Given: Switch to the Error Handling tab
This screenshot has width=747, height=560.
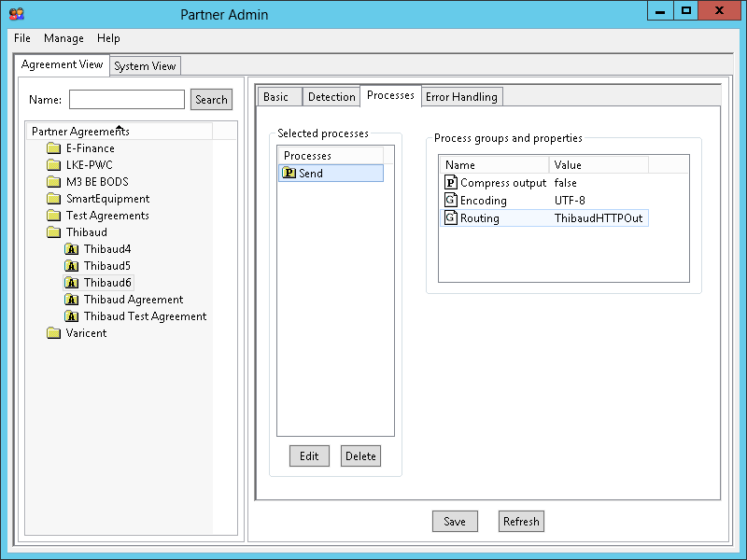Looking at the screenshot, I should pyautogui.click(x=461, y=97).
